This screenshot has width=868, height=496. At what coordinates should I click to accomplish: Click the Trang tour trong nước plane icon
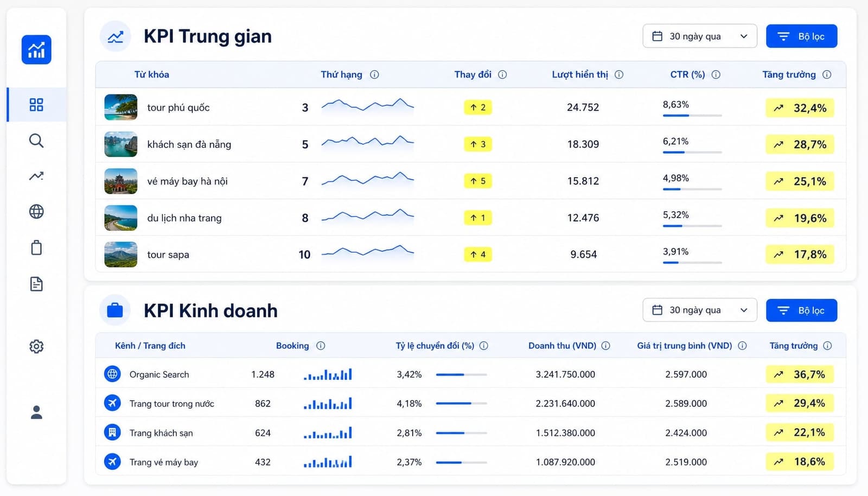112,403
